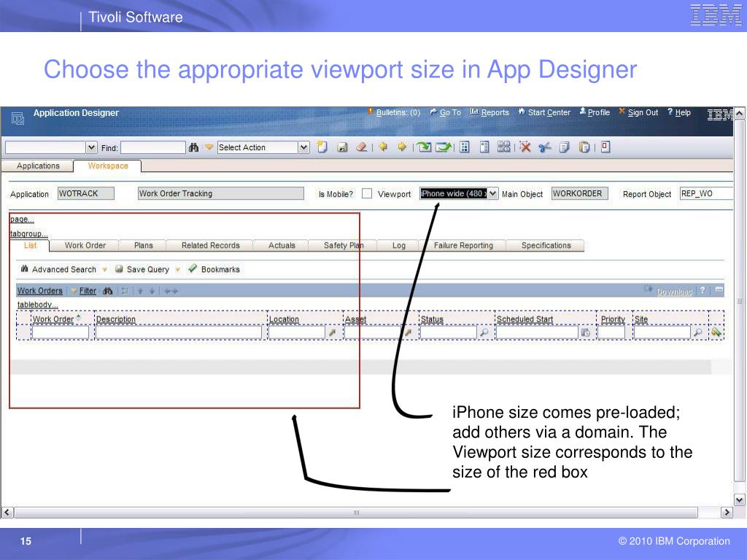
Task: Click the Scheduled Start calendar icon
Action: click(x=586, y=332)
